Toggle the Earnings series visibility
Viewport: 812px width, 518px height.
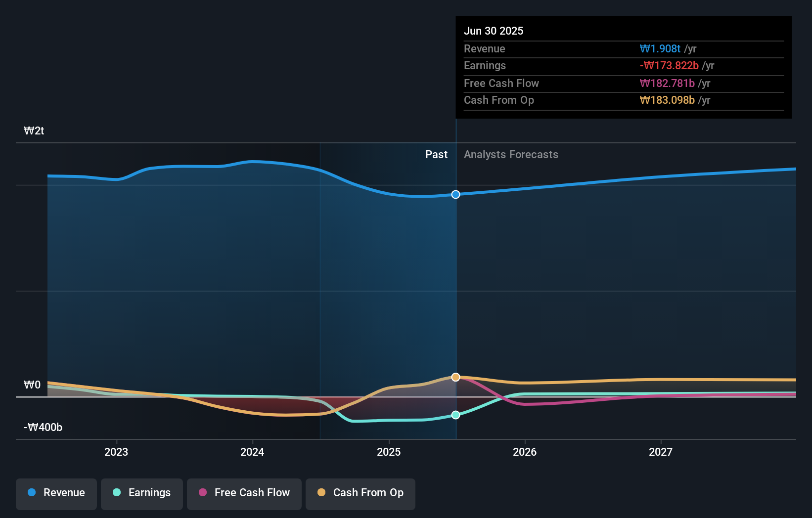pos(141,494)
